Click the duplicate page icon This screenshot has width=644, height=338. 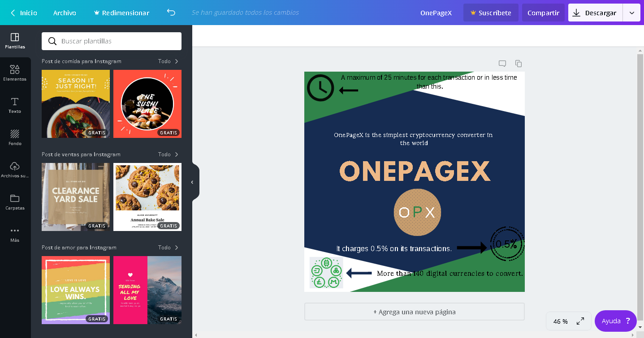point(519,64)
